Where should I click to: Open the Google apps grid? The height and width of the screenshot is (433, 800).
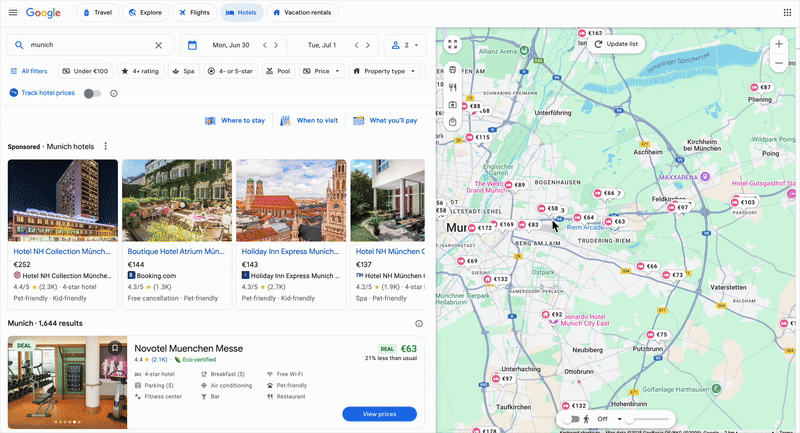click(786, 13)
